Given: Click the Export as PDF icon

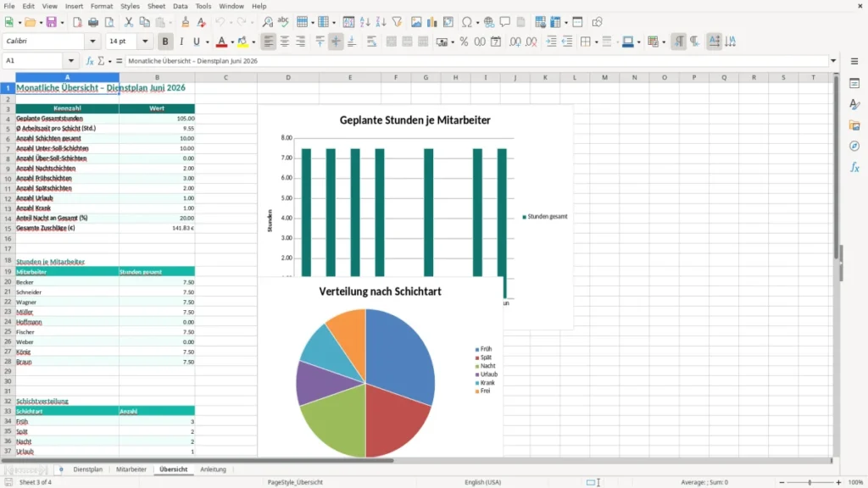Looking at the screenshot, I should pyautogui.click(x=77, y=22).
